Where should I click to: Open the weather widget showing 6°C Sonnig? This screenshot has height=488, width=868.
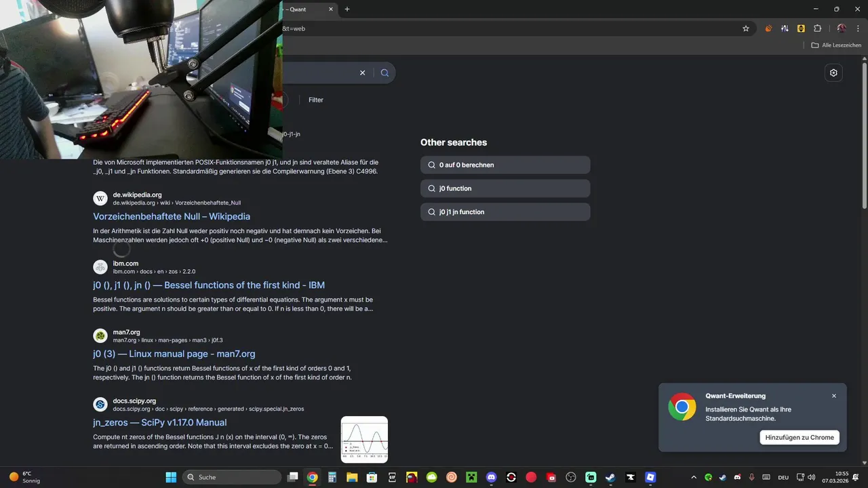point(24,477)
